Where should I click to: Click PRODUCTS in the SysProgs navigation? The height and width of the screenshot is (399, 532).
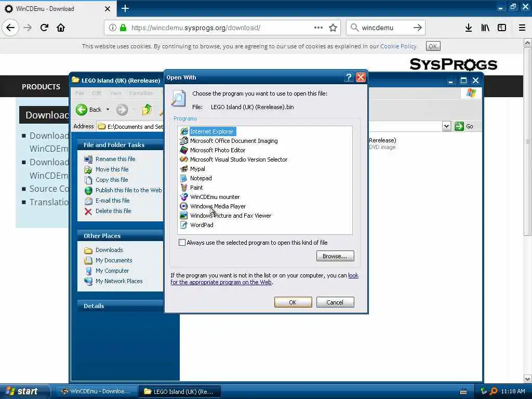point(41,87)
